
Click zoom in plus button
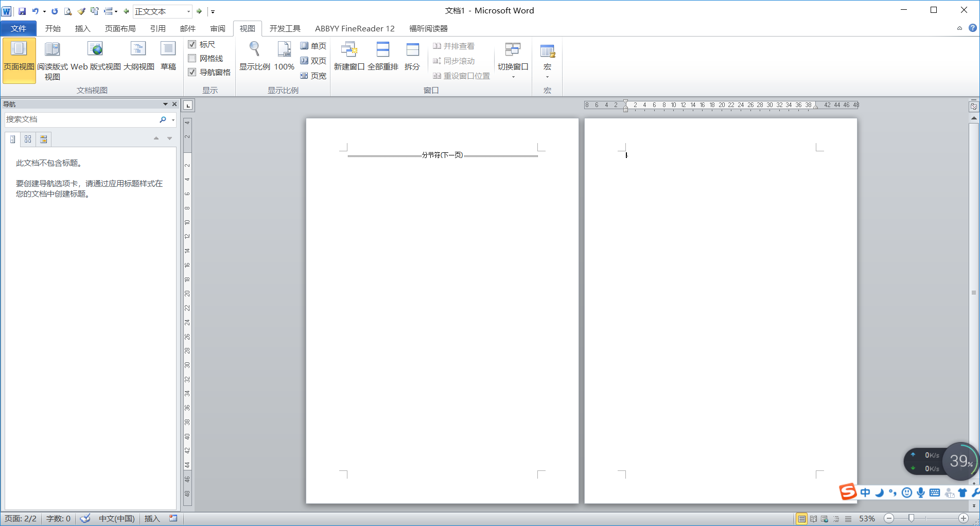pyautogui.click(x=964, y=518)
